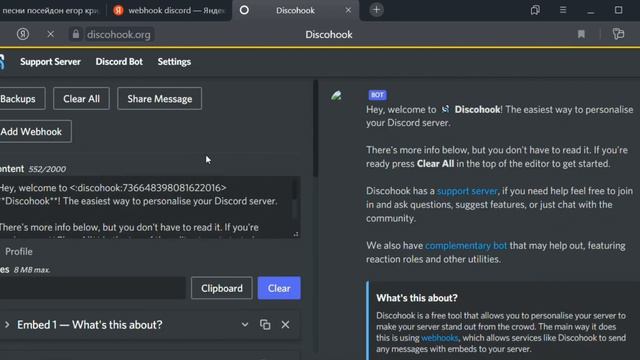Open the browser tab manager icon
Image resolution: width=640 pixels, height=360 pixels.
pyautogui.click(x=535, y=10)
